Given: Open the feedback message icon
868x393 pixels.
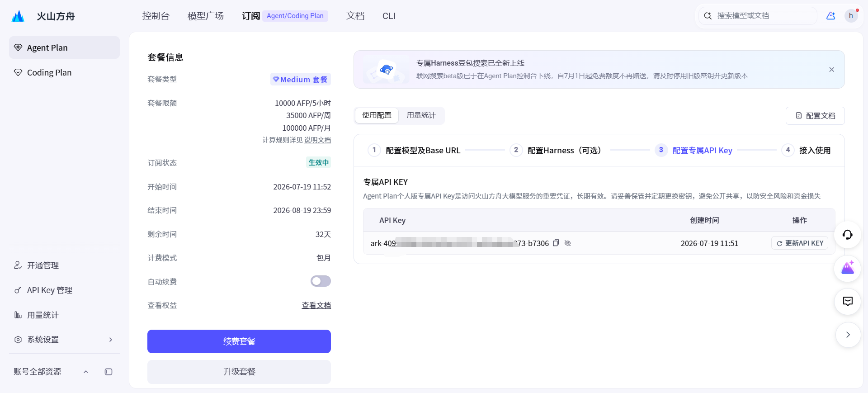Looking at the screenshot, I should coord(848,301).
